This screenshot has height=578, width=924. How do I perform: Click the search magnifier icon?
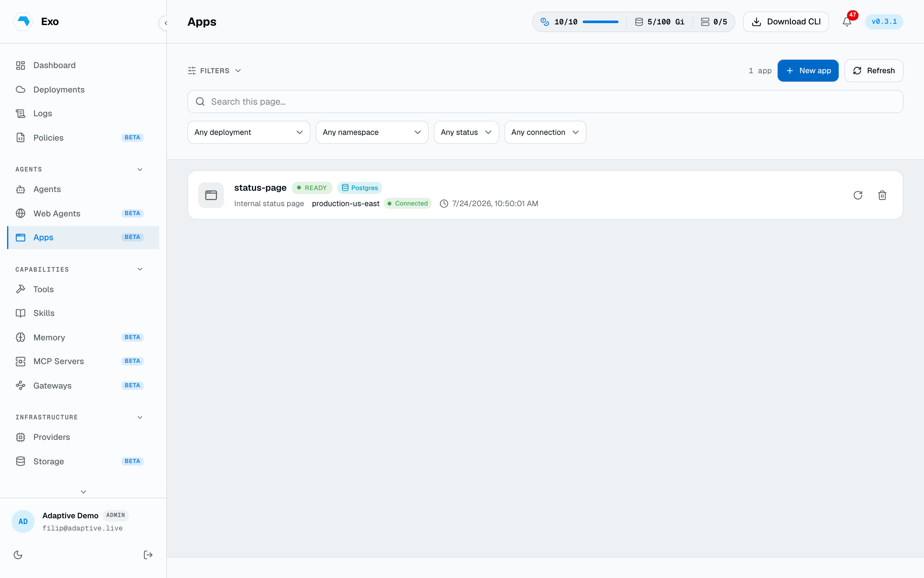pyautogui.click(x=200, y=101)
